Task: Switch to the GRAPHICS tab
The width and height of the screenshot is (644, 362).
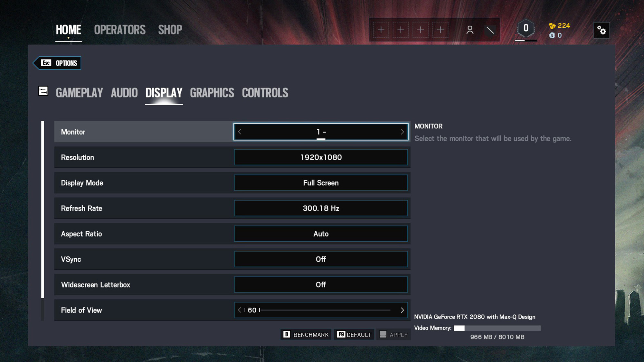Action: point(212,92)
